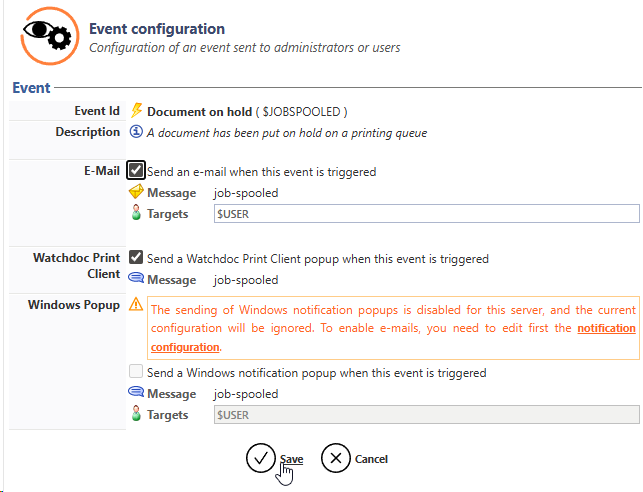The image size is (643, 492).
Task: Click the lightning bolt Event Id icon
Action: coord(137,111)
